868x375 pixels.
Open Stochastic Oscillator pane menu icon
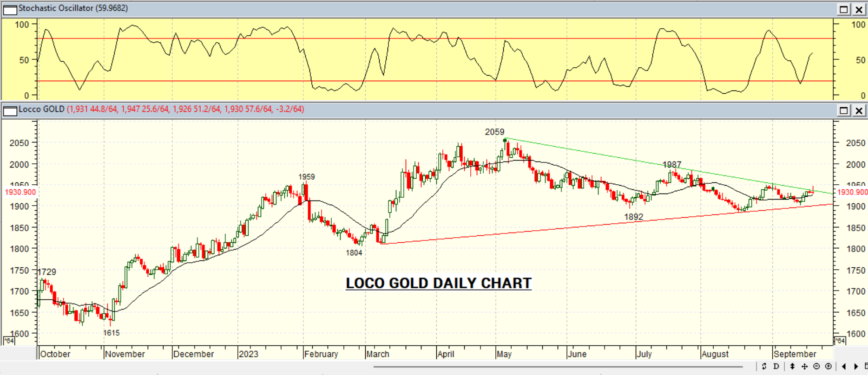(10, 9)
